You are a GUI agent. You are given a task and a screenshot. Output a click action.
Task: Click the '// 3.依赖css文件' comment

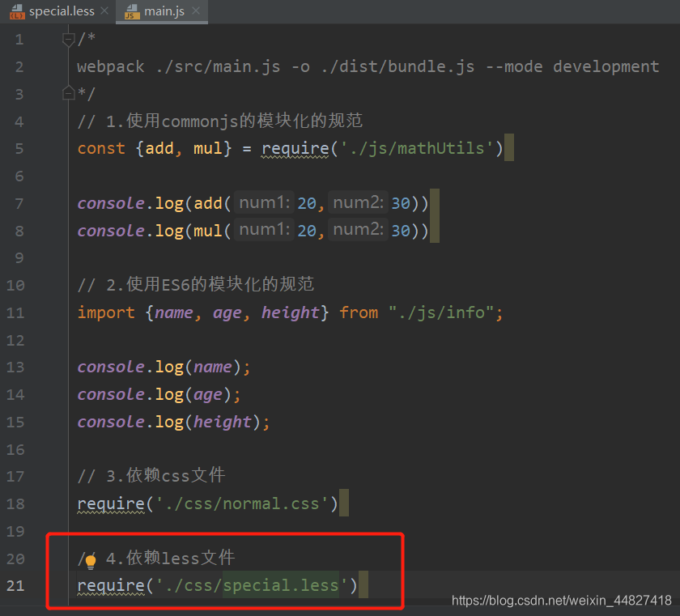pos(151,475)
